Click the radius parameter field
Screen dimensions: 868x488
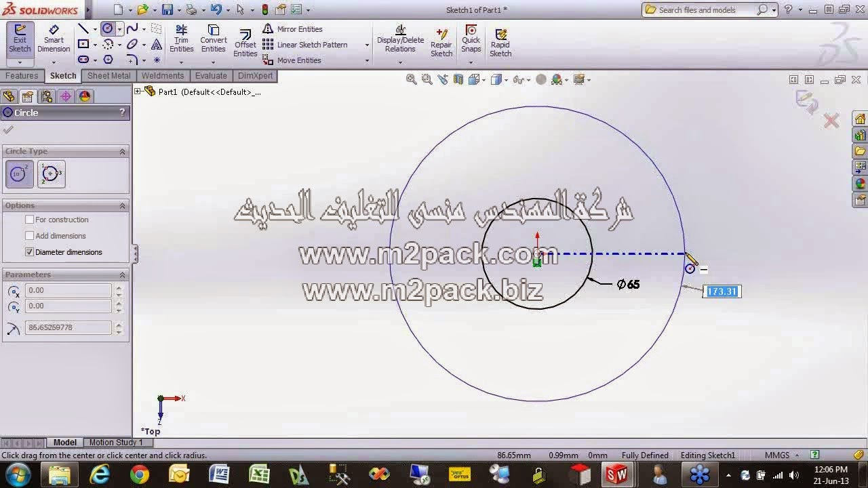[68, 327]
